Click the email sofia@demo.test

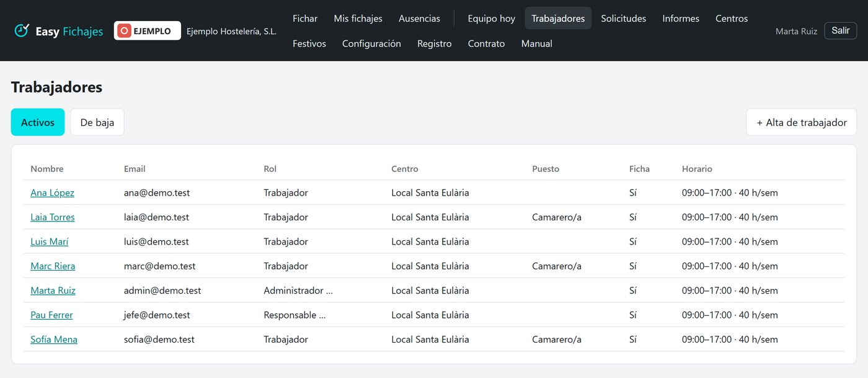(x=159, y=340)
